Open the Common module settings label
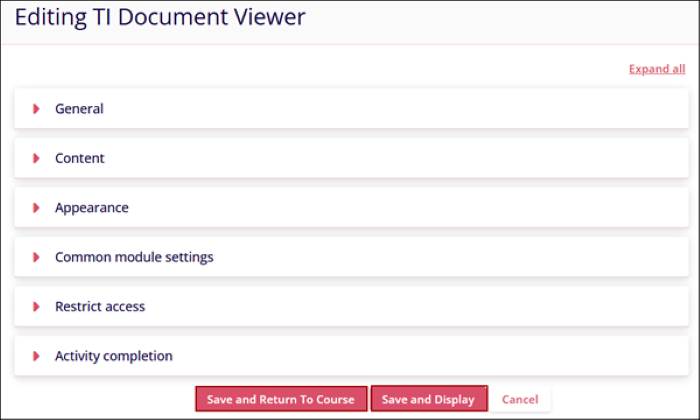Image resolution: width=700 pixels, height=420 pixels. pos(134,257)
